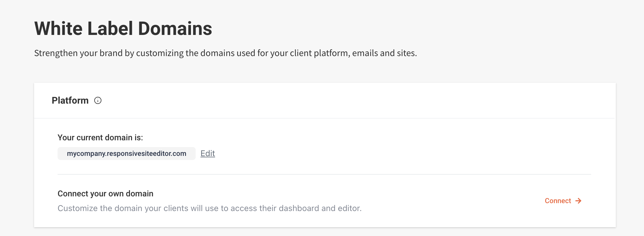The height and width of the screenshot is (236, 644).
Task: Open the Edit link for current domain
Action: [x=208, y=153]
